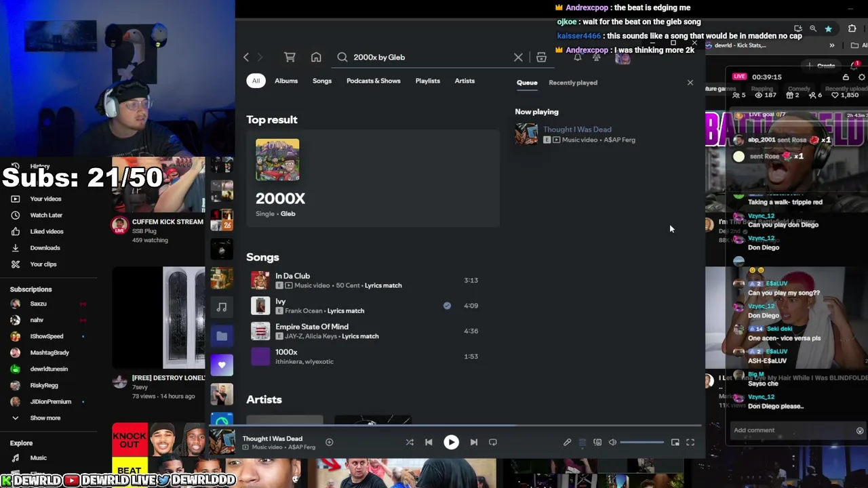Skip to the next track
The image size is (868, 488).
(x=474, y=443)
